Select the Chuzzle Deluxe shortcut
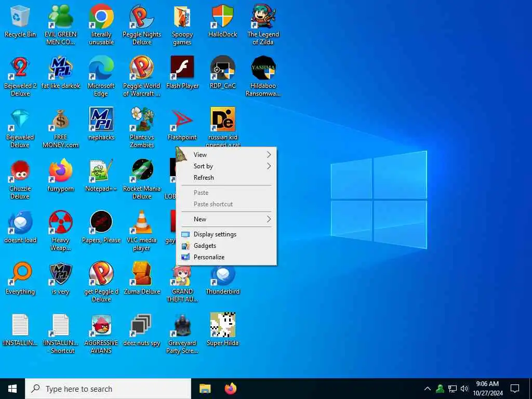 click(20, 180)
